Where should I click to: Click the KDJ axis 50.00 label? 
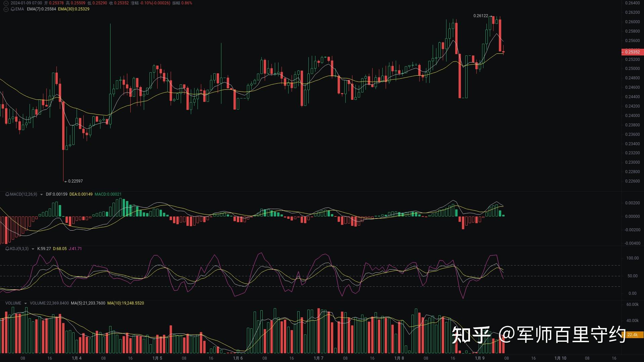pos(632,276)
